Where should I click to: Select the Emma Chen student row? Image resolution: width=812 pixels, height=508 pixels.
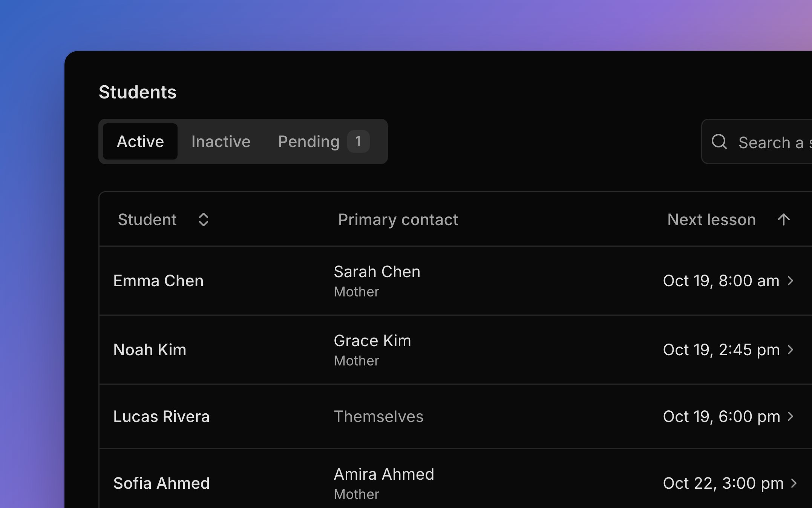click(455, 281)
